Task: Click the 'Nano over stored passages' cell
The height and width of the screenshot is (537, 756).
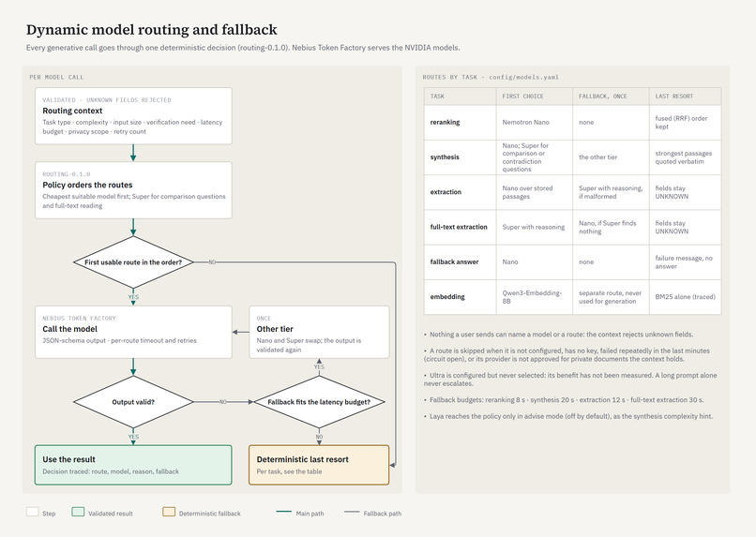Action: (535, 192)
